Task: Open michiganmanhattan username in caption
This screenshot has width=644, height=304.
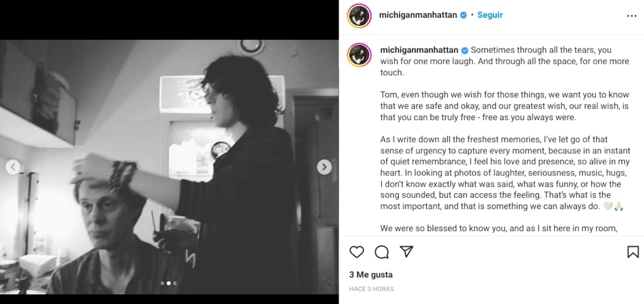Action: coord(419,50)
